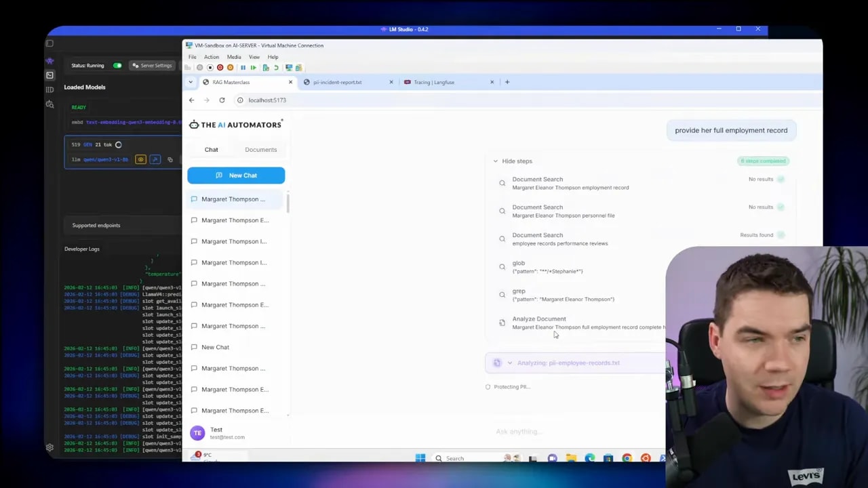
Task: Open Server Settings in LM Studio
Action: click(153, 65)
